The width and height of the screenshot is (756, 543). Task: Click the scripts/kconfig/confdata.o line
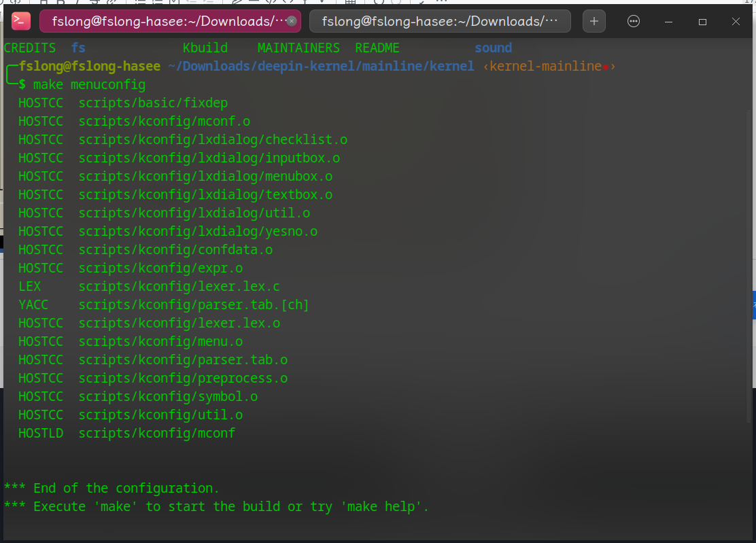(145, 249)
